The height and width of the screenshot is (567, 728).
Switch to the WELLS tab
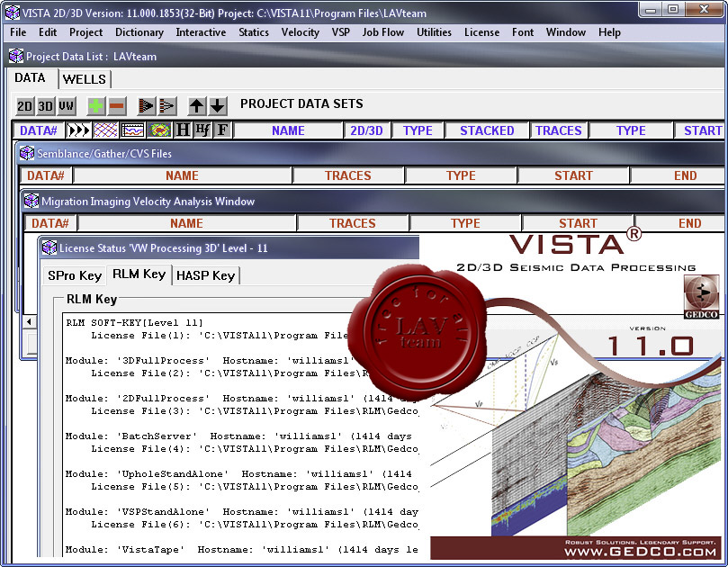click(x=84, y=79)
